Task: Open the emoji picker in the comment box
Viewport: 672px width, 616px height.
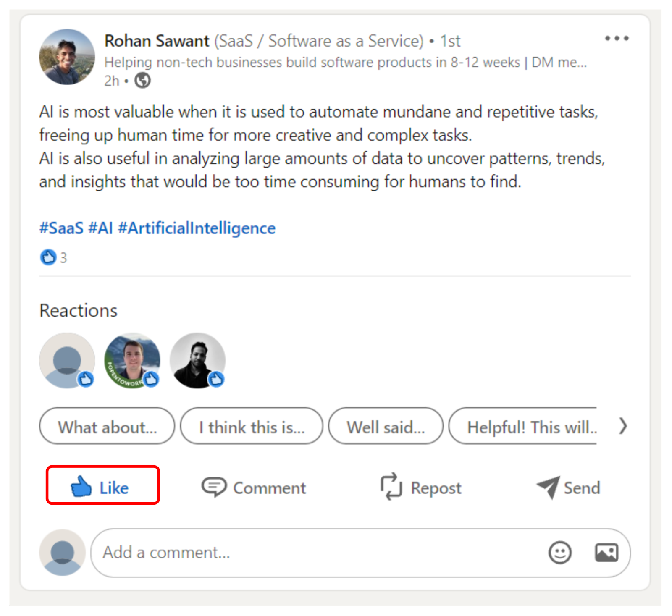Action: [560, 553]
